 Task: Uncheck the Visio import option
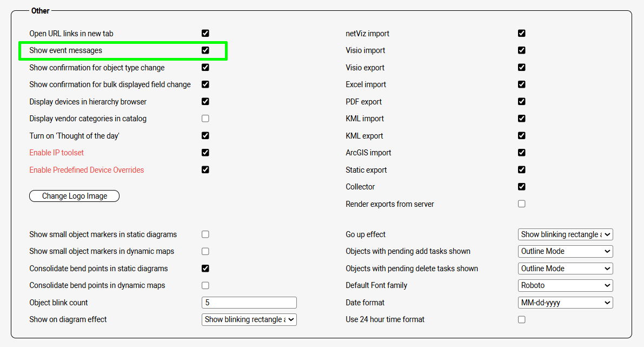click(522, 50)
